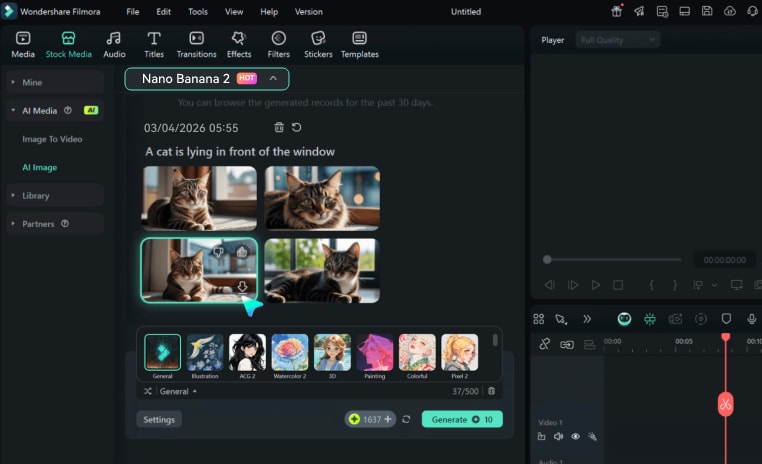Open the Edit menu
Image resolution: width=762 pixels, height=464 pixels.
click(x=163, y=12)
